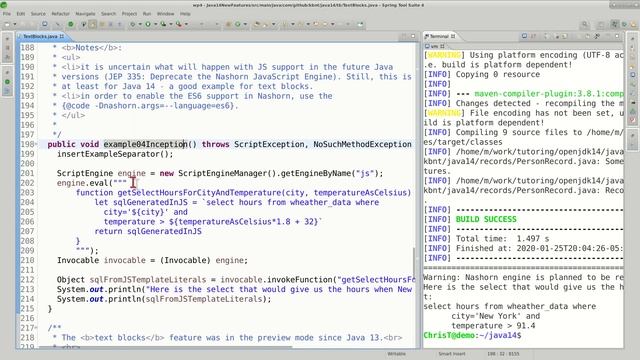Switch to the active Java perspective icon
The height and width of the screenshot is (360, 640).
pyautogui.click(x=615, y=24)
